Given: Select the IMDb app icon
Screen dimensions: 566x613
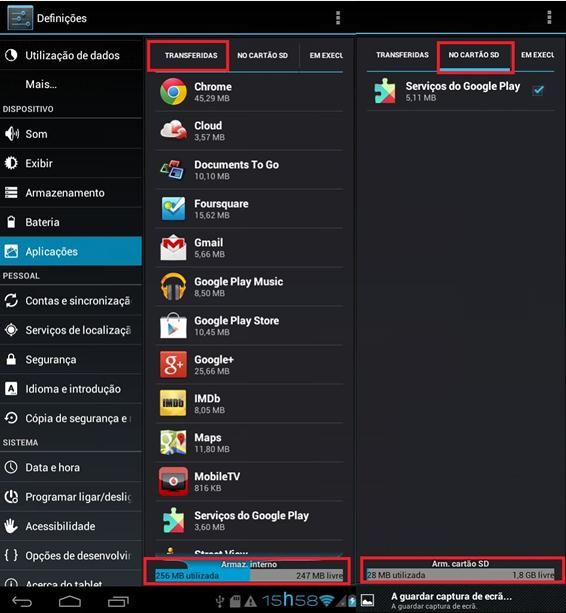Looking at the screenshot, I should (173, 403).
